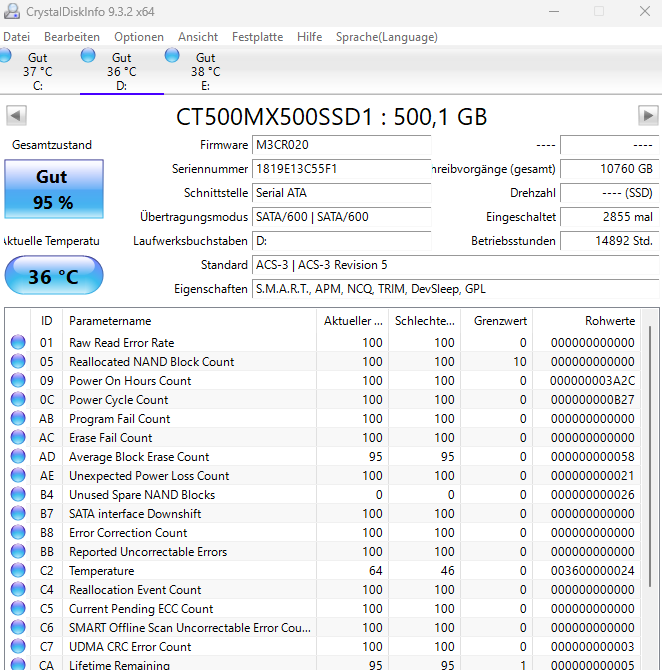
Task: Click status orb of UDMA CRC Error Count
Action: (x=18, y=646)
